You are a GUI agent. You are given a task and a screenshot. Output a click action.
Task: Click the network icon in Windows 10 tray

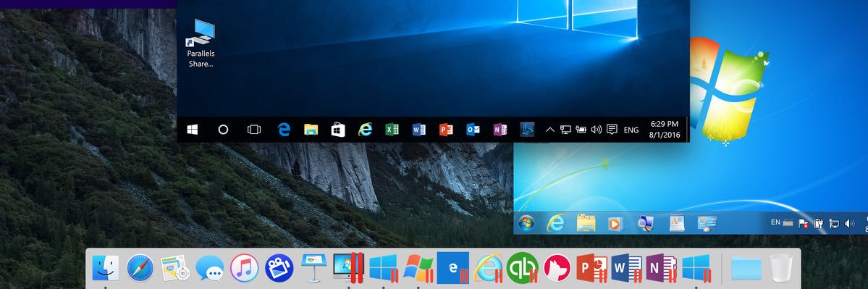[565, 130]
